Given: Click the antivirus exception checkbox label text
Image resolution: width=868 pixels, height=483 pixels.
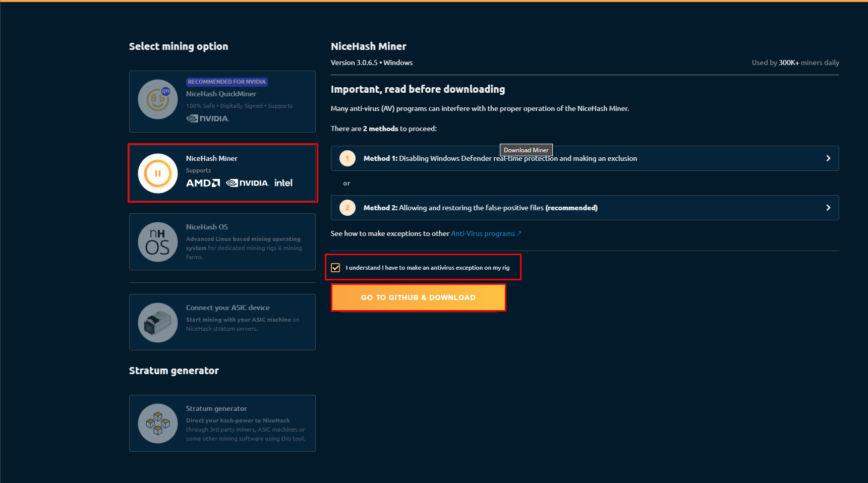Looking at the screenshot, I should [428, 268].
